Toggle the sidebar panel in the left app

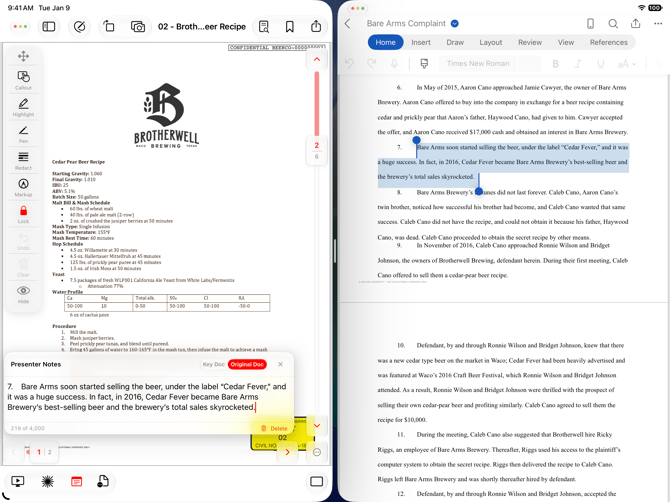[49, 26]
